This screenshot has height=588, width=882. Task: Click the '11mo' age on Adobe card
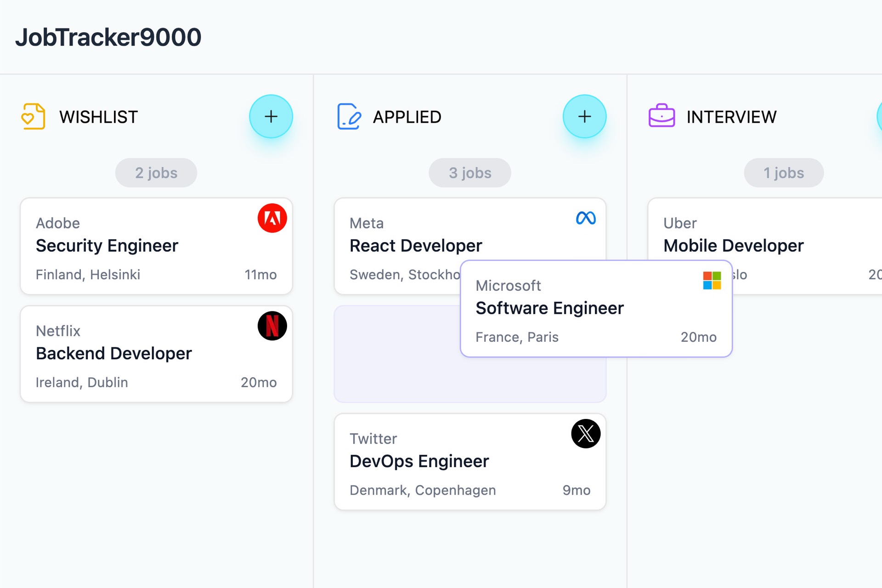point(260,275)
